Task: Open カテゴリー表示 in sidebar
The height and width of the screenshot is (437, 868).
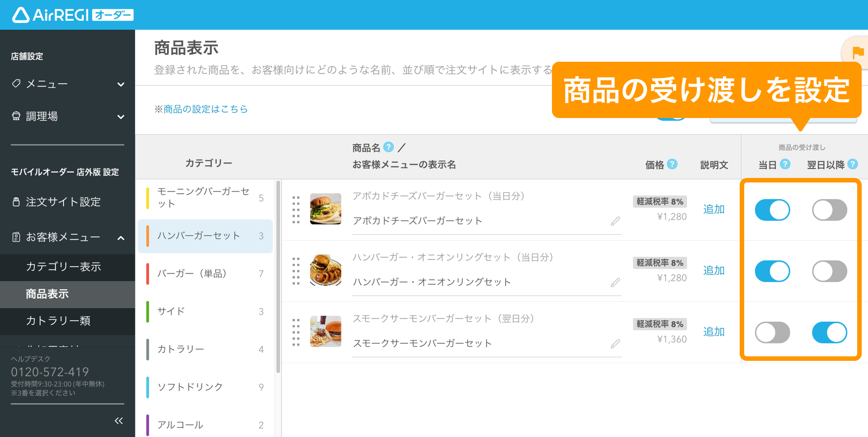Action: [x=68, y=267]
